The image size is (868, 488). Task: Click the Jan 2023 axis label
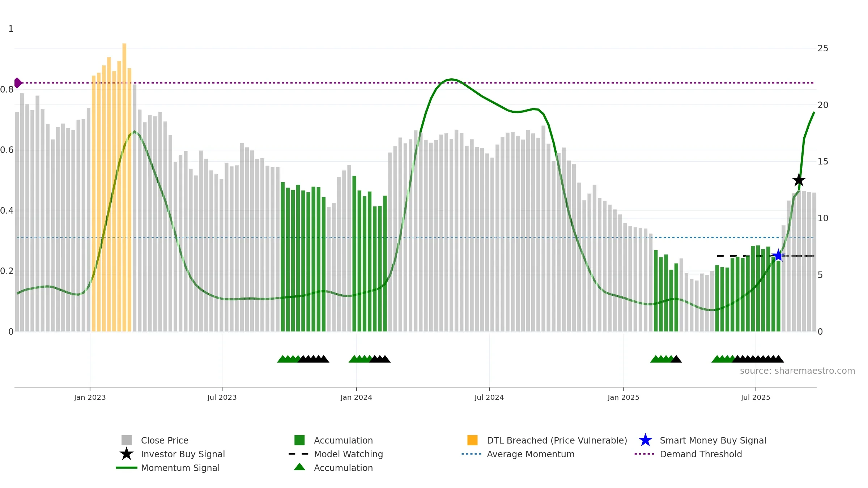90,398
